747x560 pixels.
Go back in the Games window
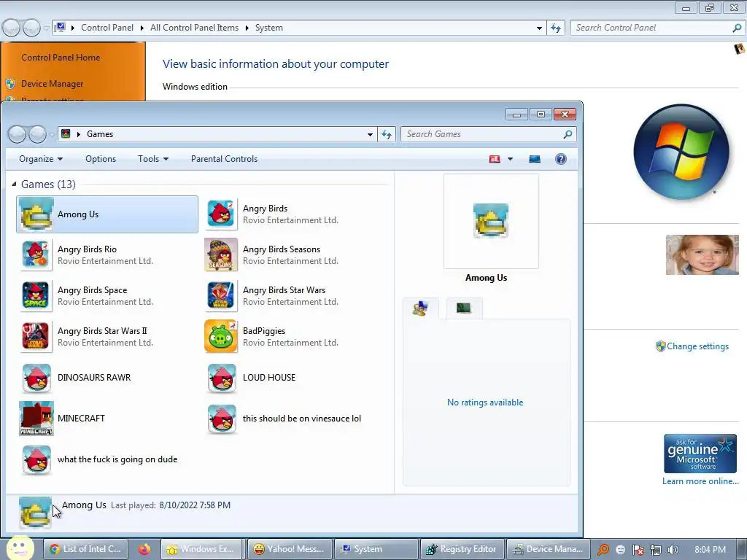(x=18, y=134)
